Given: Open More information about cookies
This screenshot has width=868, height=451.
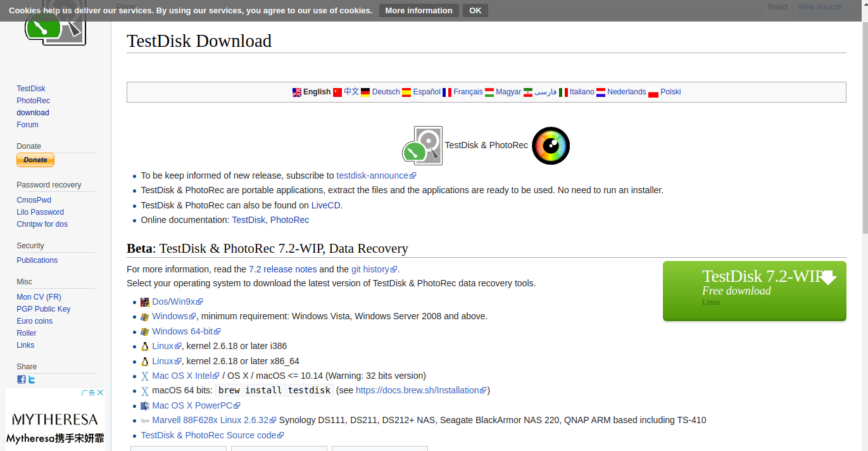Looking at the screenshot, I should pyautogui.click(x=418, y=10).
